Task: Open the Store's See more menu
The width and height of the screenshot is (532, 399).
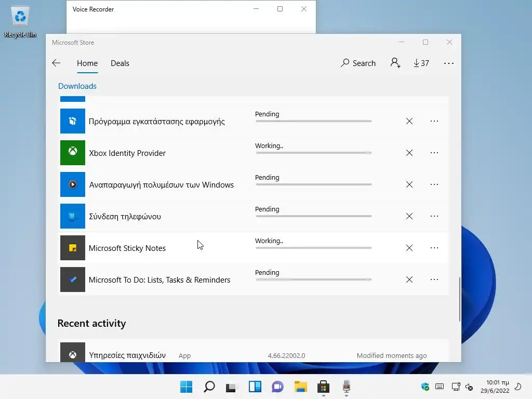Action: pos(448,63)
